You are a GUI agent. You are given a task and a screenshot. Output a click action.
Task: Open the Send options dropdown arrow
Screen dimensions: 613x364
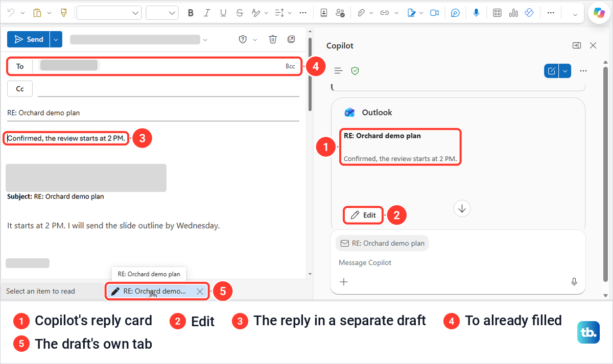pyautogui.click(x=56, y=39)
